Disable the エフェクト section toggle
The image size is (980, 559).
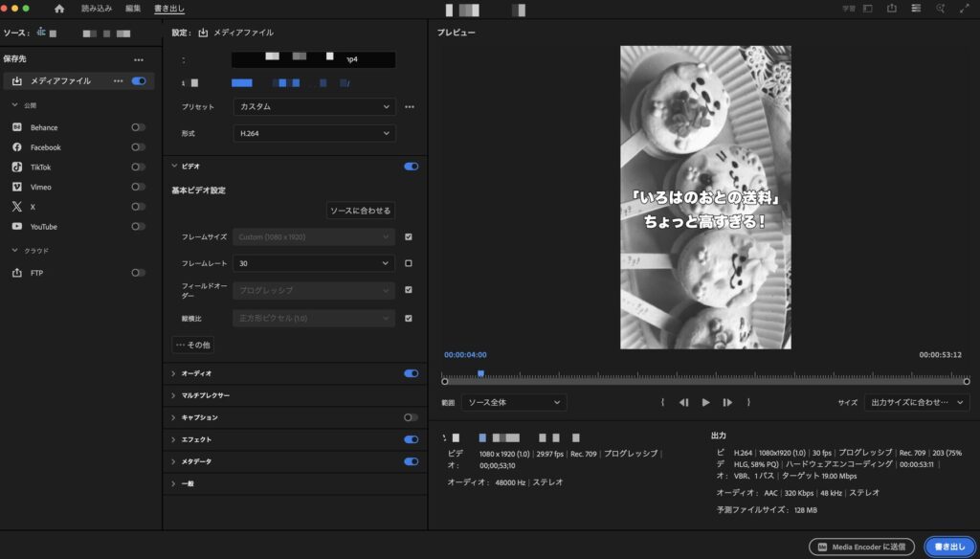410,438
